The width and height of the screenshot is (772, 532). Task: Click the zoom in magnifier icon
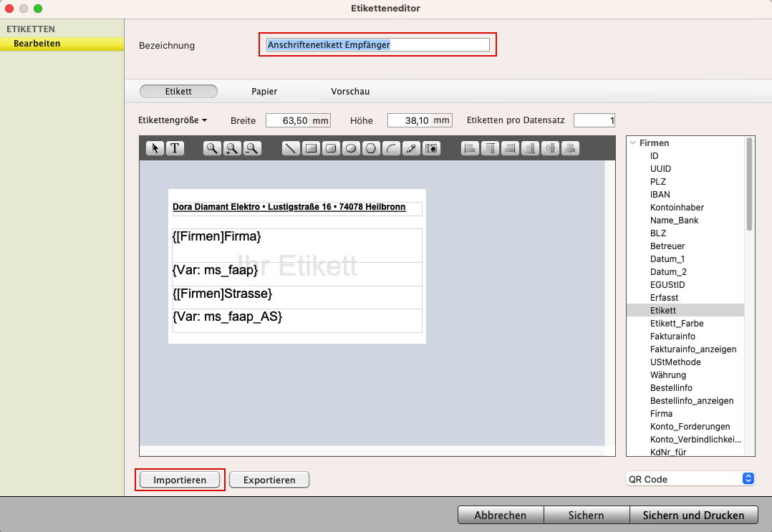(x=232, y=148)
